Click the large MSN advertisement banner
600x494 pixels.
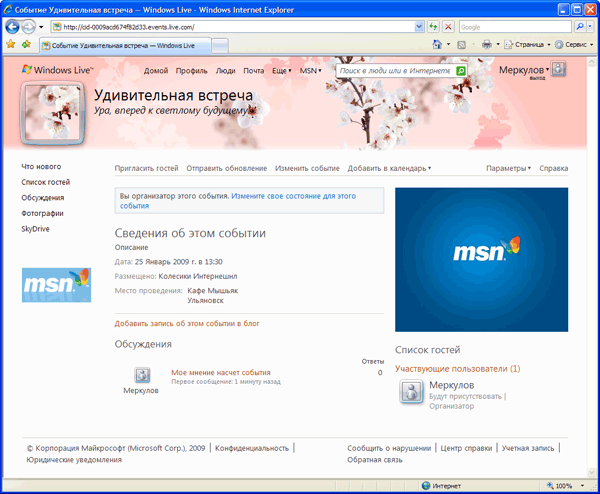click(x=481, y=259)
